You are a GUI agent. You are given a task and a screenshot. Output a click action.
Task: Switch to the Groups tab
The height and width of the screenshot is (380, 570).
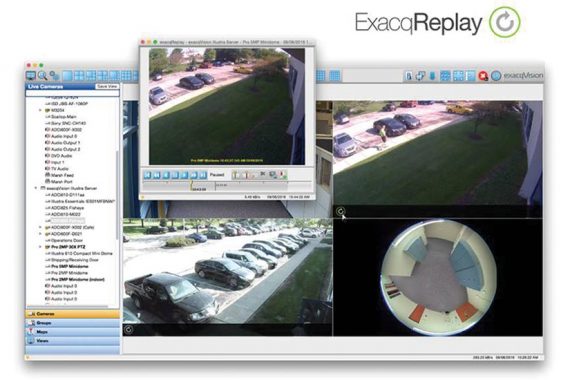coord(73,323)
